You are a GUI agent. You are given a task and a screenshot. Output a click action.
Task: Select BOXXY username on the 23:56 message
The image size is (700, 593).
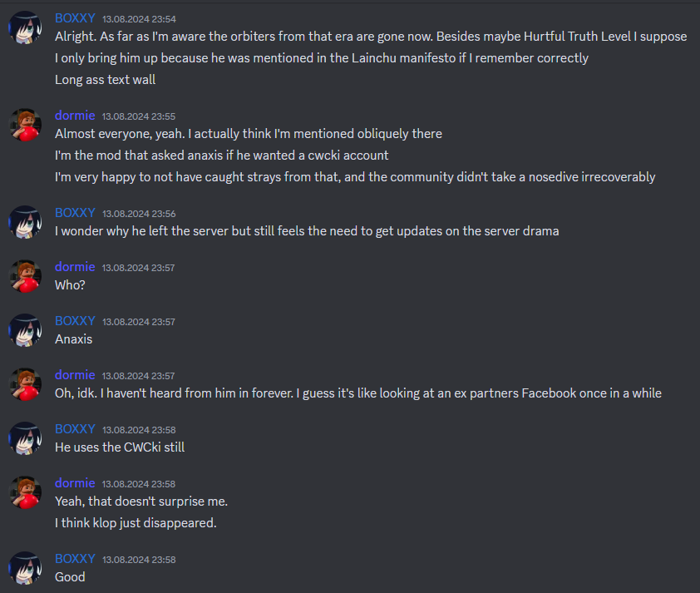click(x=75, y=213)
